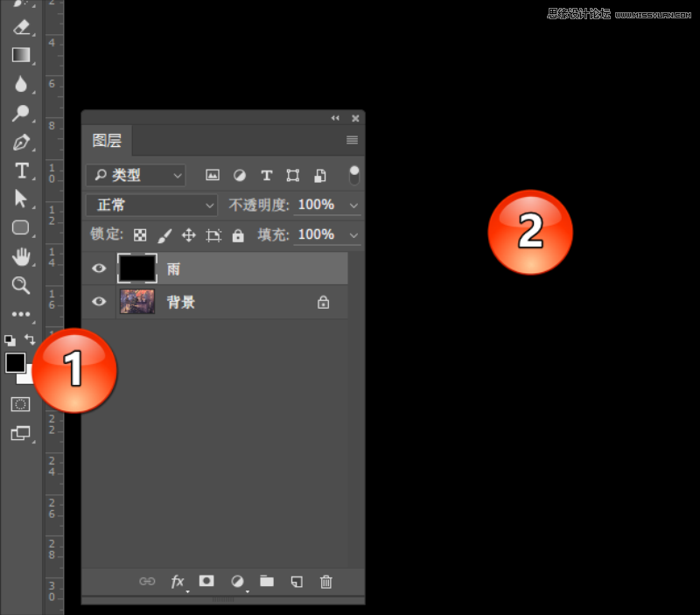Hide the 背景 layer
This screenshot has height=615, width=700.
(98, 302)
